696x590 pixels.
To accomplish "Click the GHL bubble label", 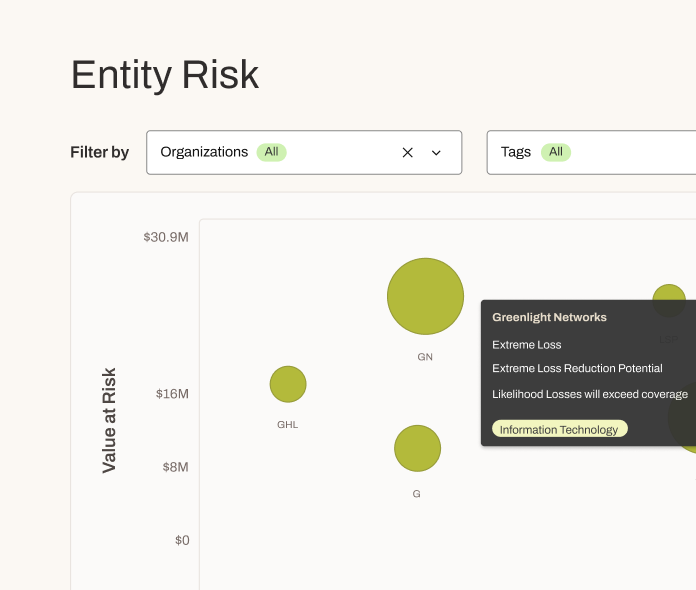I will (x=288, y=425).
